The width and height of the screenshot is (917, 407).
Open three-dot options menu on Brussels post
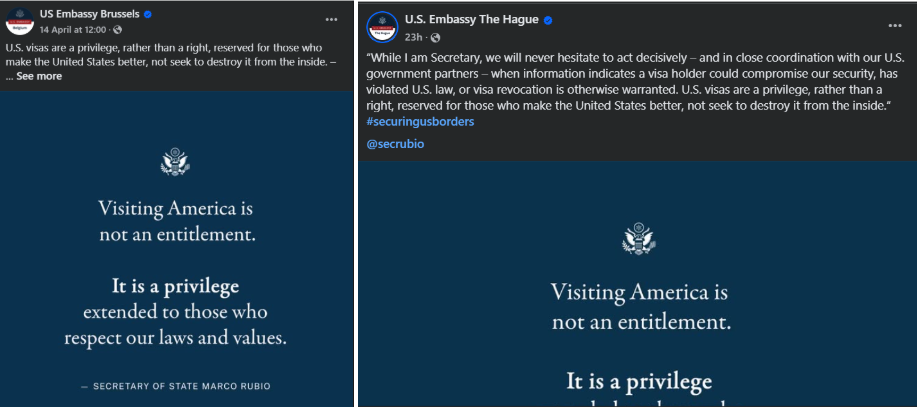332,19
